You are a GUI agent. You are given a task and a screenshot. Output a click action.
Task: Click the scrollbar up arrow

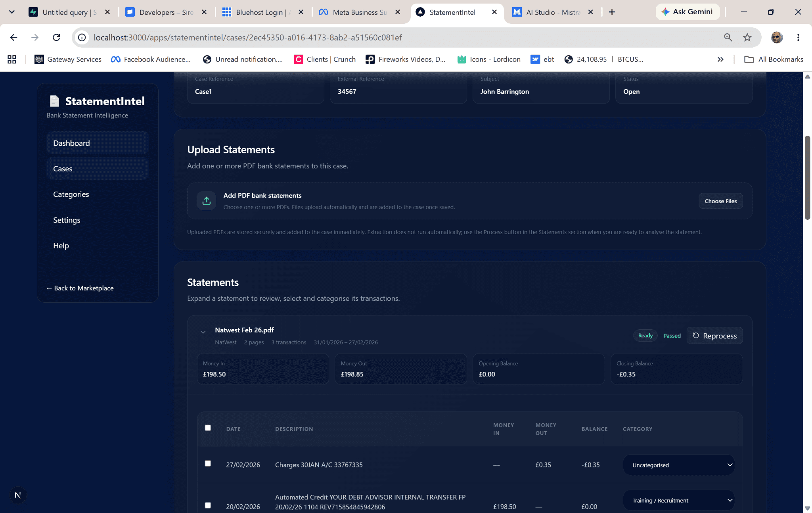pos(807,77)
